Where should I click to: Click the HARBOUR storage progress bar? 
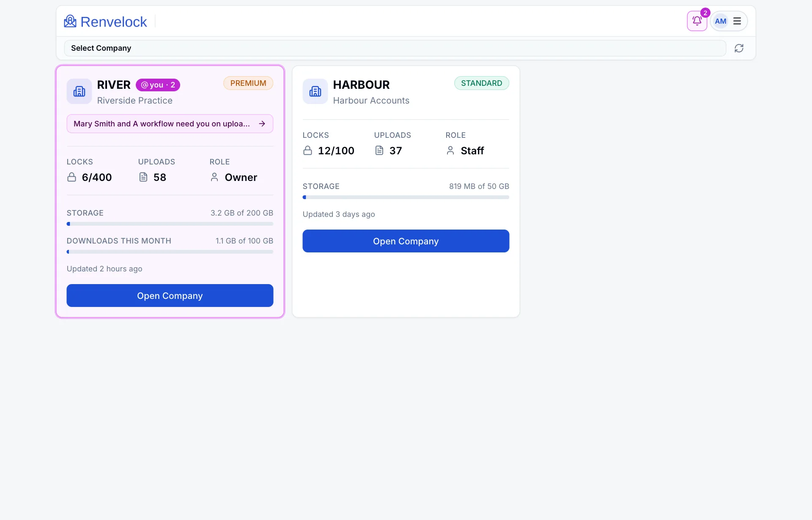coord(406,197)
